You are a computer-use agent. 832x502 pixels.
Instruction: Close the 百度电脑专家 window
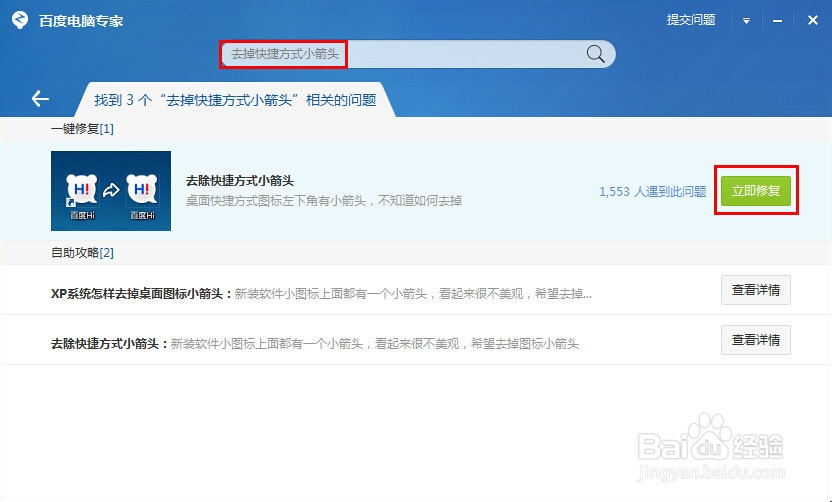pyautogui.click(x=812, y=20)
